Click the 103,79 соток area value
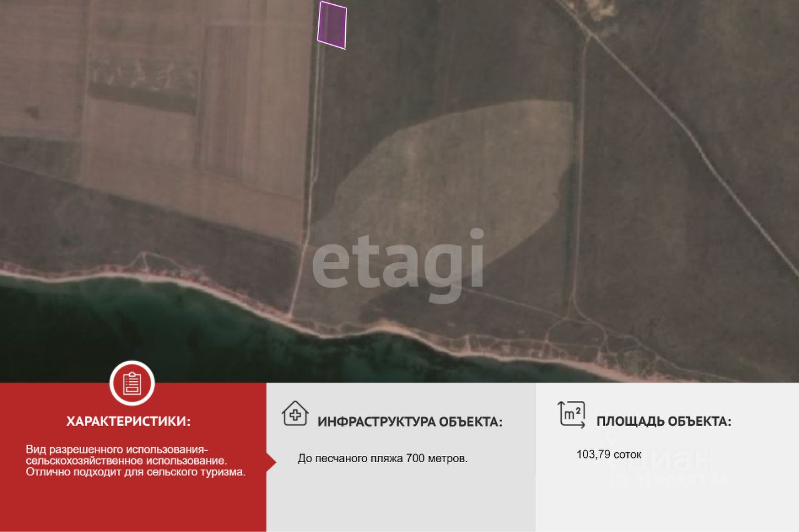Image resolution: width=799 pixels, height=532 pixels. tap(609, 455)
